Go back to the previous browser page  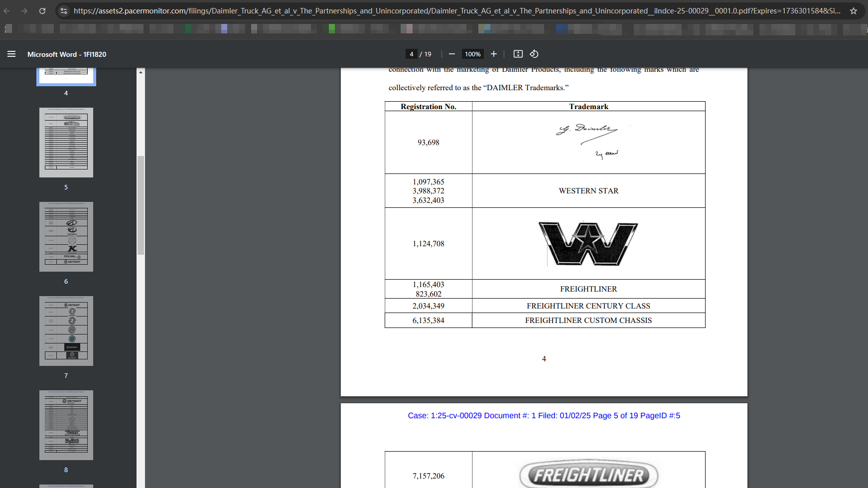coord(7,10)
